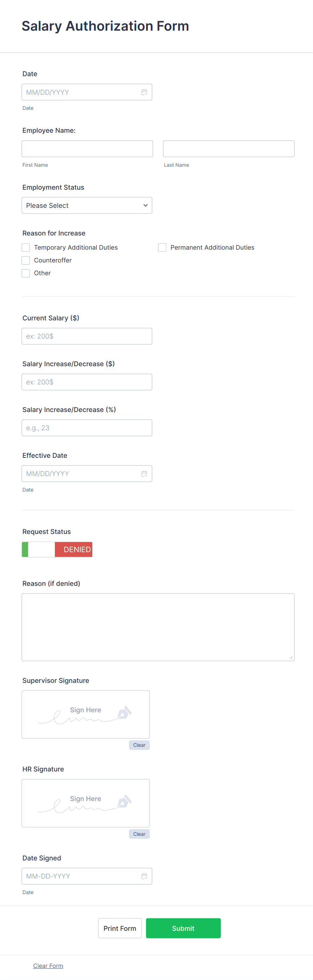Click the First Name input field
Screen dimensions: 313x980
(87, 148)
